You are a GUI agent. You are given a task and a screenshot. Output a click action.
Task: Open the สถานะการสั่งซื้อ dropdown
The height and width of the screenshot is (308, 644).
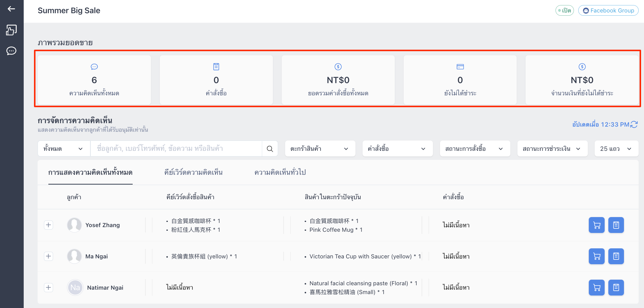point(475,149)
